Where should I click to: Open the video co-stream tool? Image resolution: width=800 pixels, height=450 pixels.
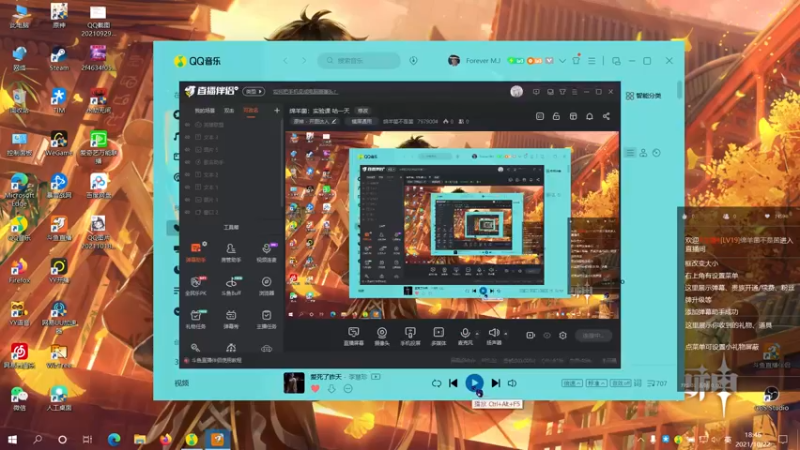tap(266, 252)
